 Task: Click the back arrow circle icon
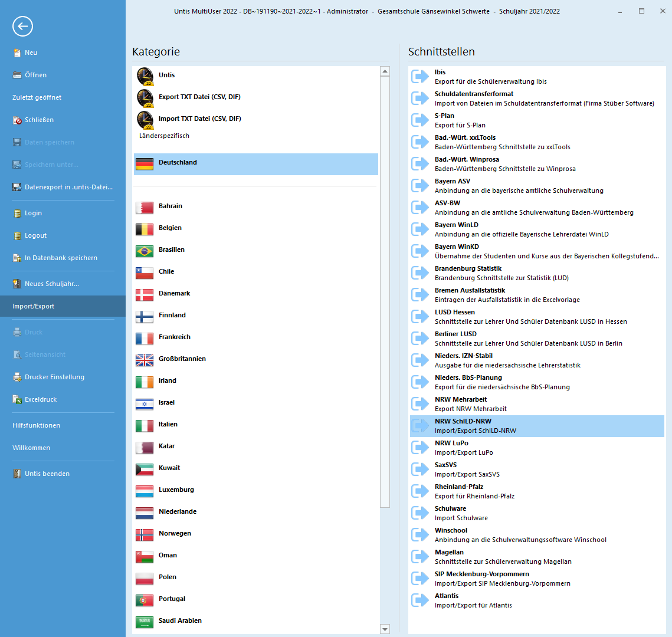click(22, 27)
